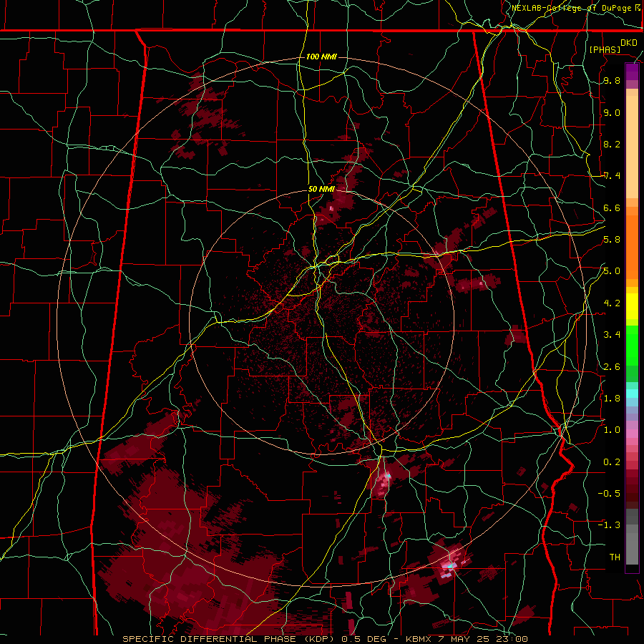This screenshot has width=644, height=644.
Task: Click the 5.8 legend value
Action: 612,240
